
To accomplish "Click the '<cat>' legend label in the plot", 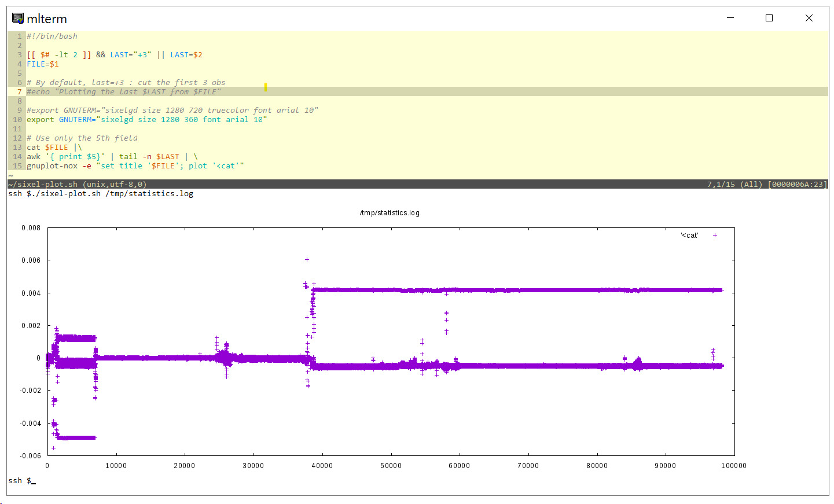I will coord(689,236).
